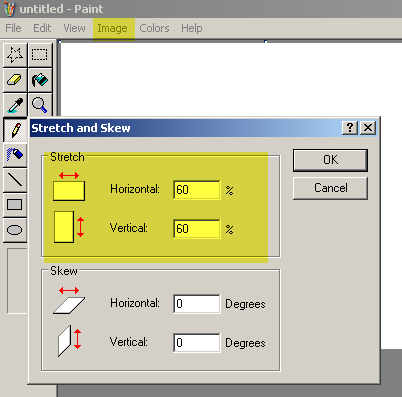
Task: Click the Stretch Horizontal percent field
Action: (197, 190)
